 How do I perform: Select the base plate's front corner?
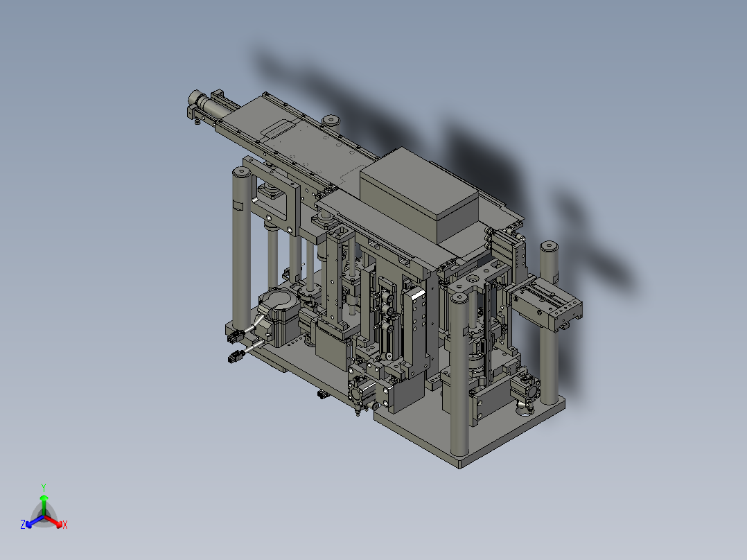click(460, 463)
